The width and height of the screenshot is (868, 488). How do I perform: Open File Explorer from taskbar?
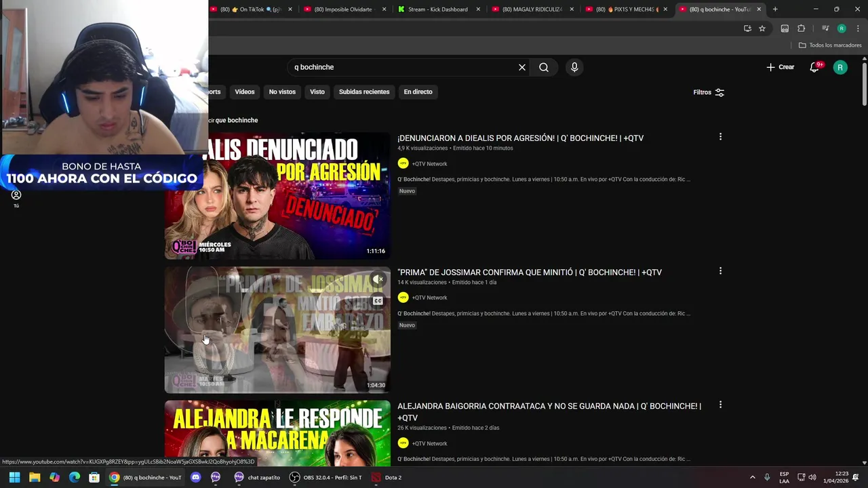coord(35,477)
